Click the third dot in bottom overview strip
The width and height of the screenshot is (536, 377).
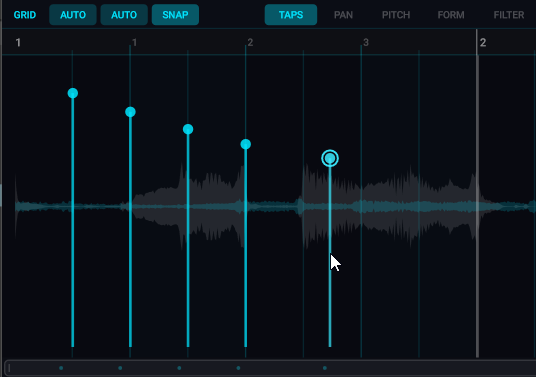click(x=179, y=368)
